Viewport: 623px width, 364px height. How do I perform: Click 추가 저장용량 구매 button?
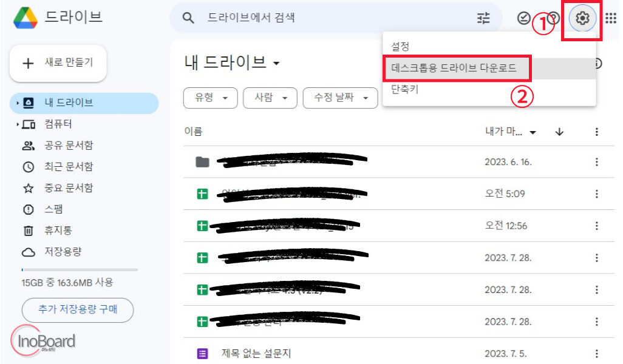coord(78,309)
